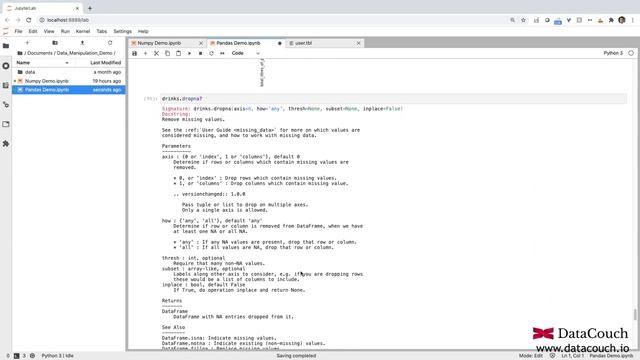Close the Numpy Demo.ipynb tab
The height and width of the screenshot is (360, 640).
click(x=201, y=43)
